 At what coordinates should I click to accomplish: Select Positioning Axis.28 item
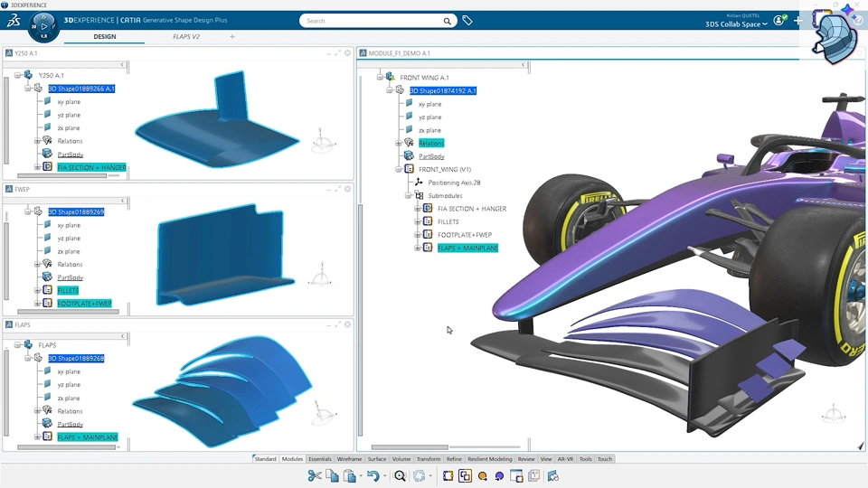[x=454, y=183]
